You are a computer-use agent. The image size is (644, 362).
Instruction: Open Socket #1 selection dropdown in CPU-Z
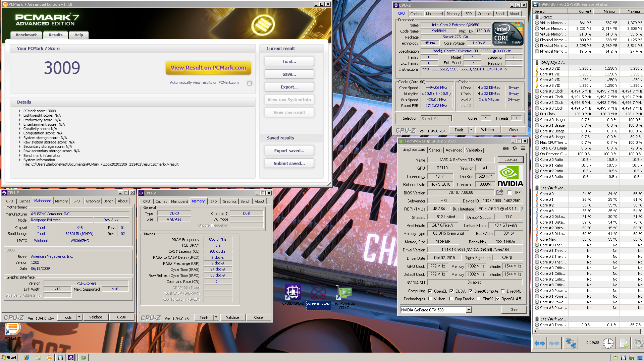pos(436,119)
